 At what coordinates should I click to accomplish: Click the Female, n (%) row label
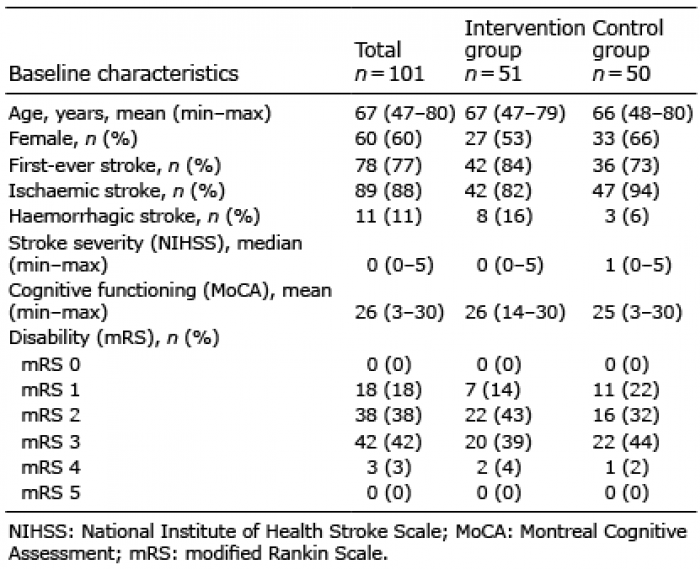coord(73,139)
